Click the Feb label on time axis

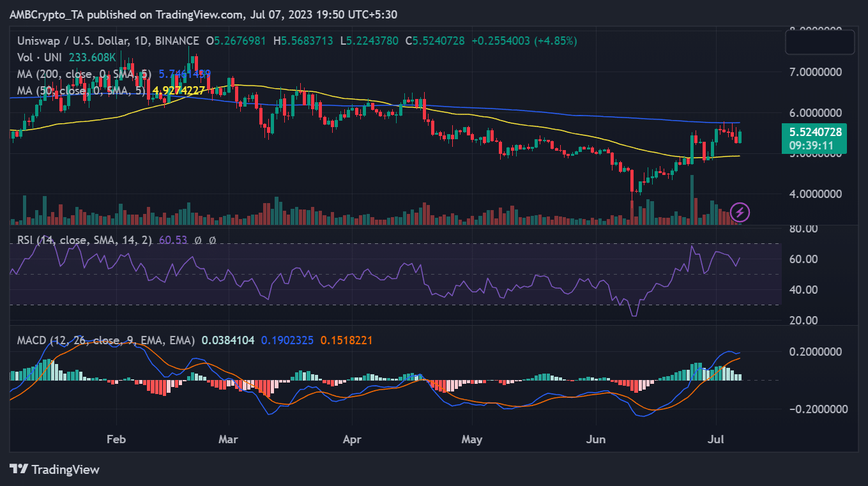(x=116, y=440)
